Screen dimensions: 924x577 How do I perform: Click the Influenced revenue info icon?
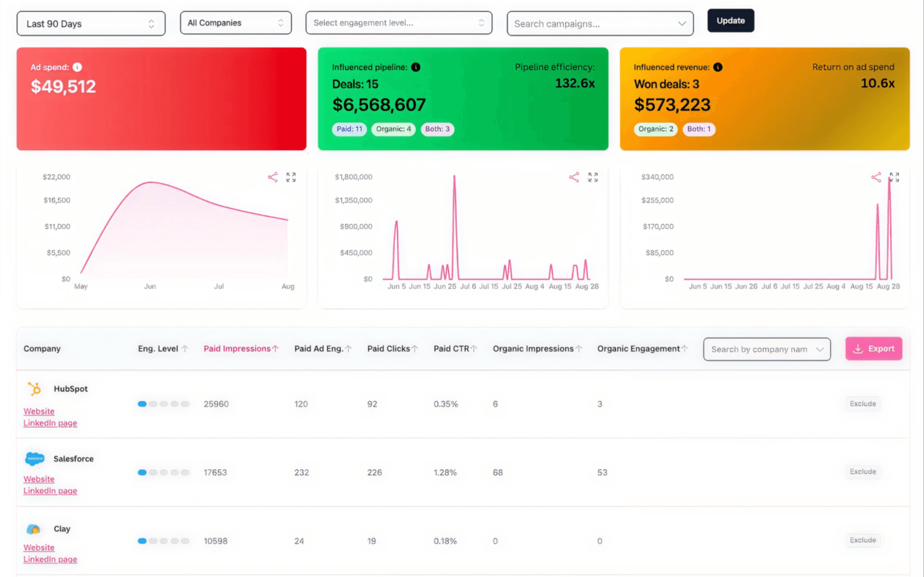click(718, 67)
